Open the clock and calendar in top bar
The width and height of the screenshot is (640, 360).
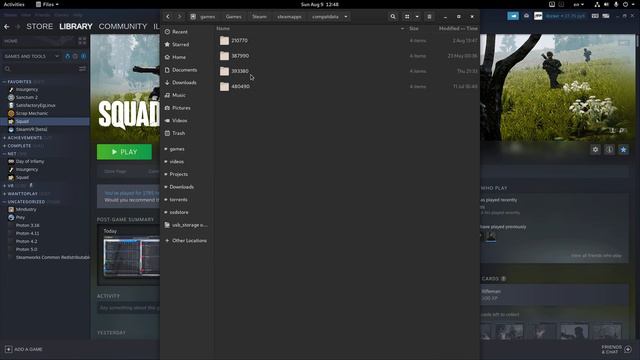pyautogui.click(x=320, y=4)
